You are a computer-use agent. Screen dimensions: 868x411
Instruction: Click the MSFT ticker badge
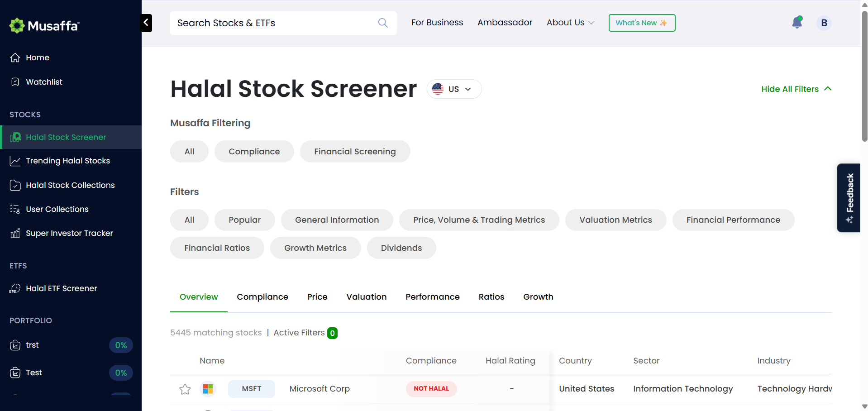(x=252, y=389)
